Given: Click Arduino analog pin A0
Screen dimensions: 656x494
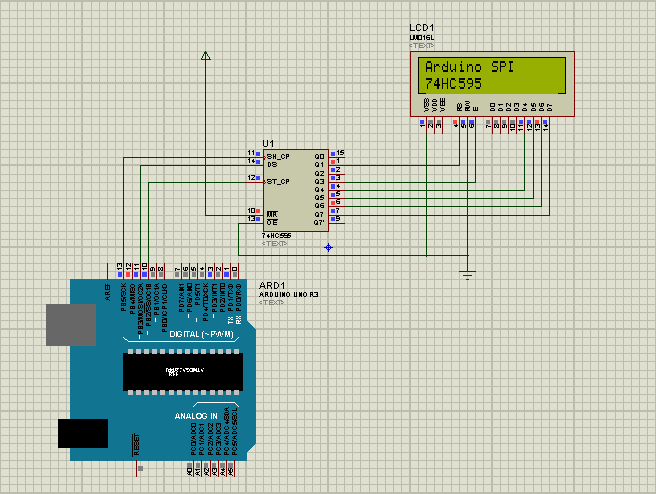Looking at the screenshot, I should click(190, 469).
